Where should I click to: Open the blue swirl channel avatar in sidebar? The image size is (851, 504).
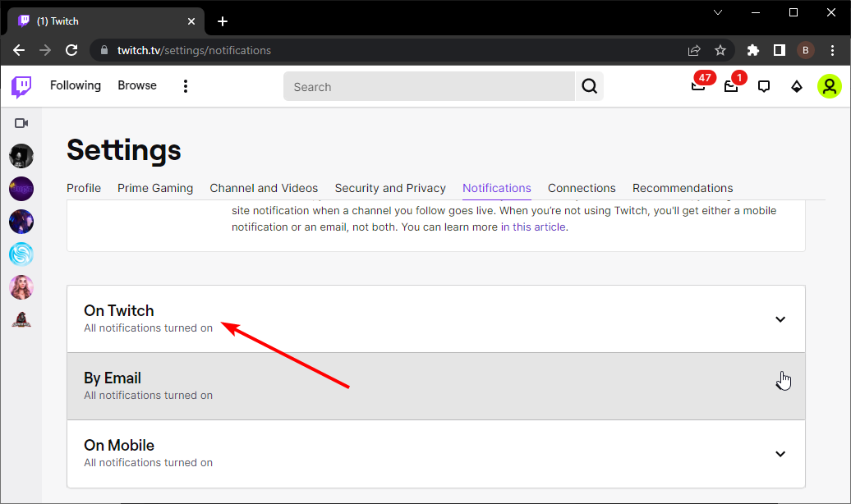click(21, 254)
